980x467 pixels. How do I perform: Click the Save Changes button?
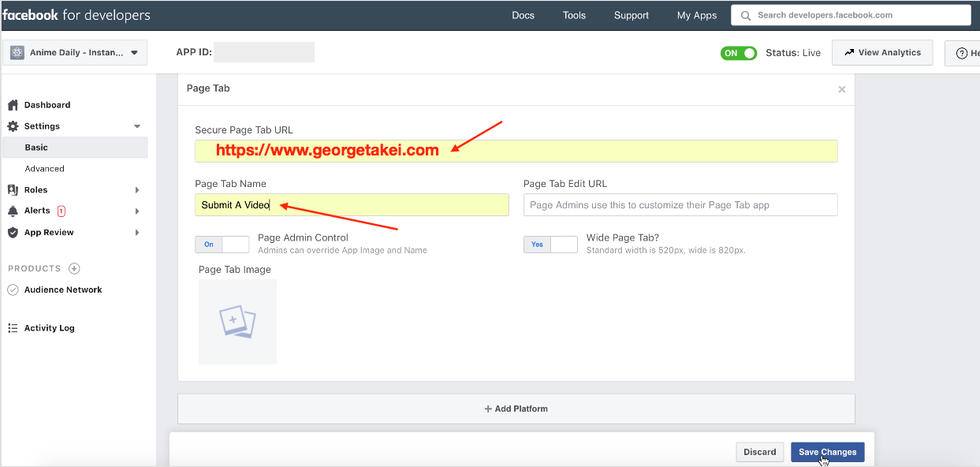[827, 452]
